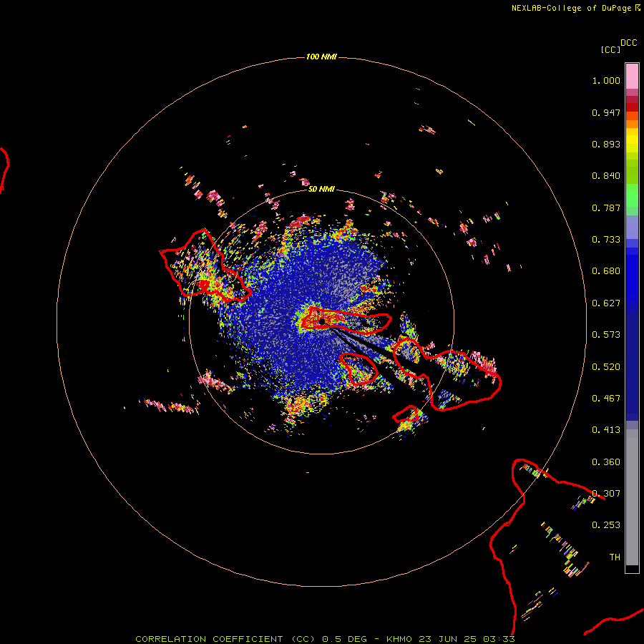Viewport: 644px width, 644px height.
Task: Click the Correlation Coefficient caption at bottom
Action: 325,639
